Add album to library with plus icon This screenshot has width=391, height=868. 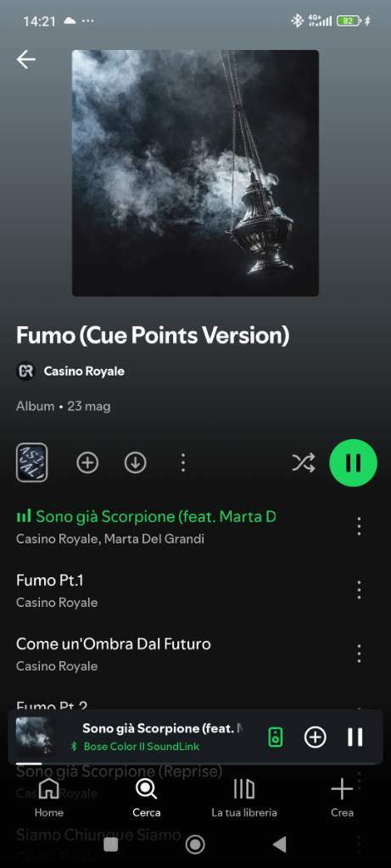pyautogui.click(x=87, y=463)
